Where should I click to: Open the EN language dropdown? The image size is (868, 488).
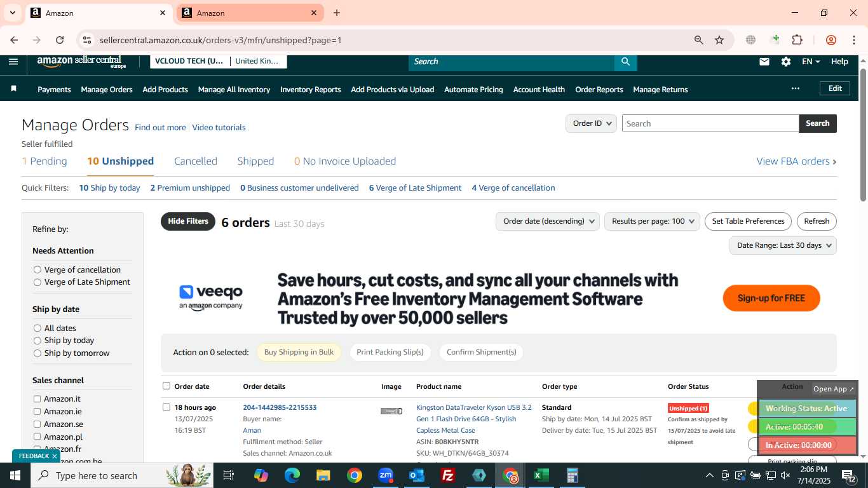[811, 62]
